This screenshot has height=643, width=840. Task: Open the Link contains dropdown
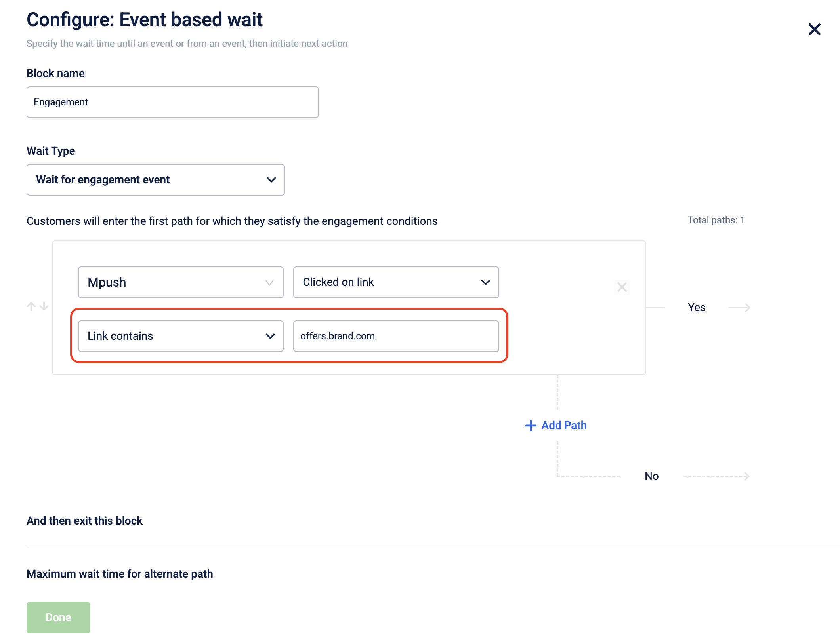[181, 336]
